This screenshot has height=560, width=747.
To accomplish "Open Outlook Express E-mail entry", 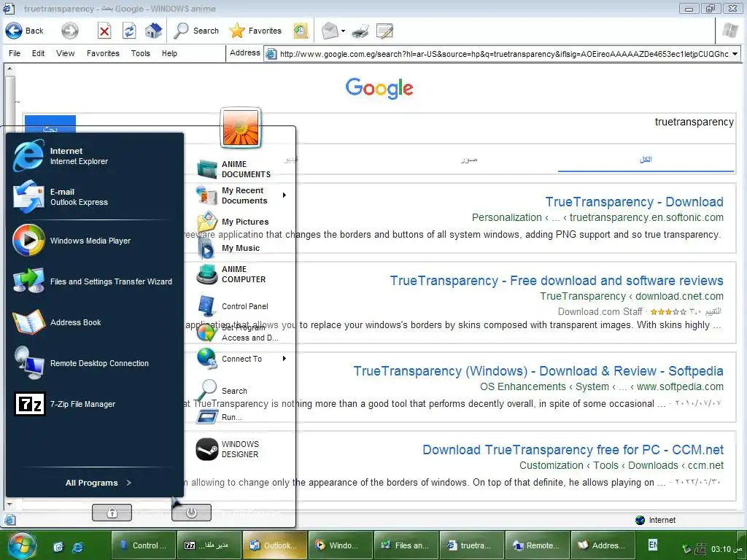I will 94,197.
